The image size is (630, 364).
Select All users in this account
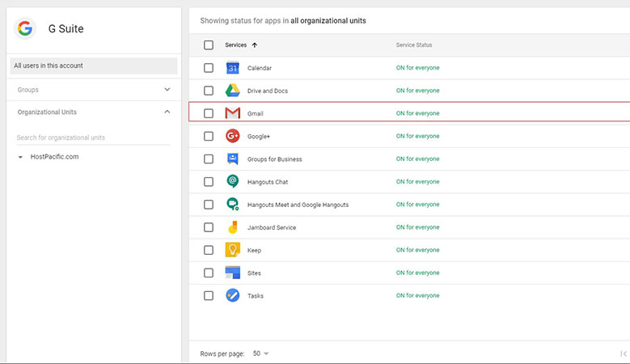94,66
